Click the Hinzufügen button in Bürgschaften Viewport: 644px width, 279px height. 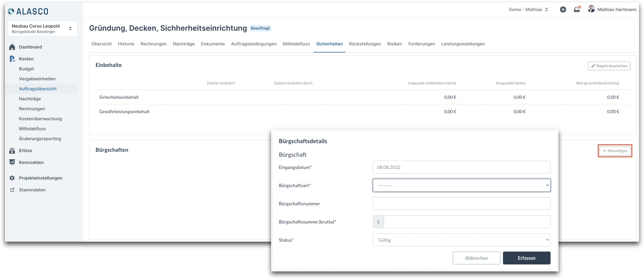[x=615, y=151]
